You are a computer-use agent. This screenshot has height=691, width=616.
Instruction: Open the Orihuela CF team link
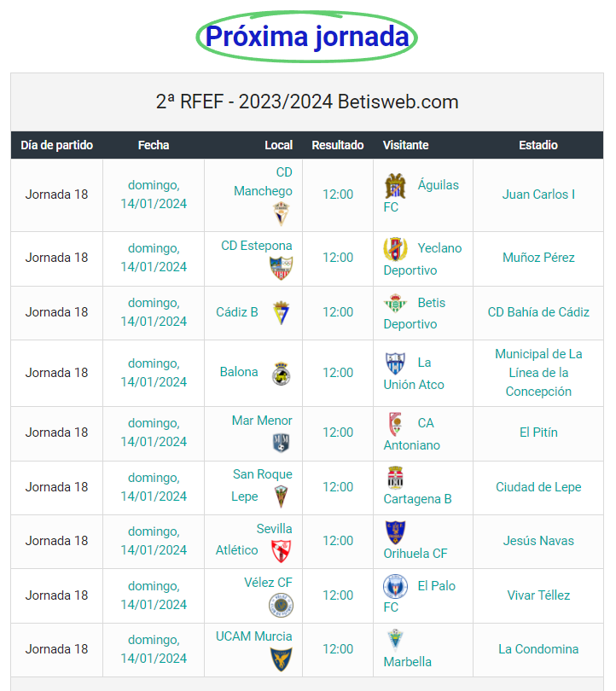pos(416,553)
